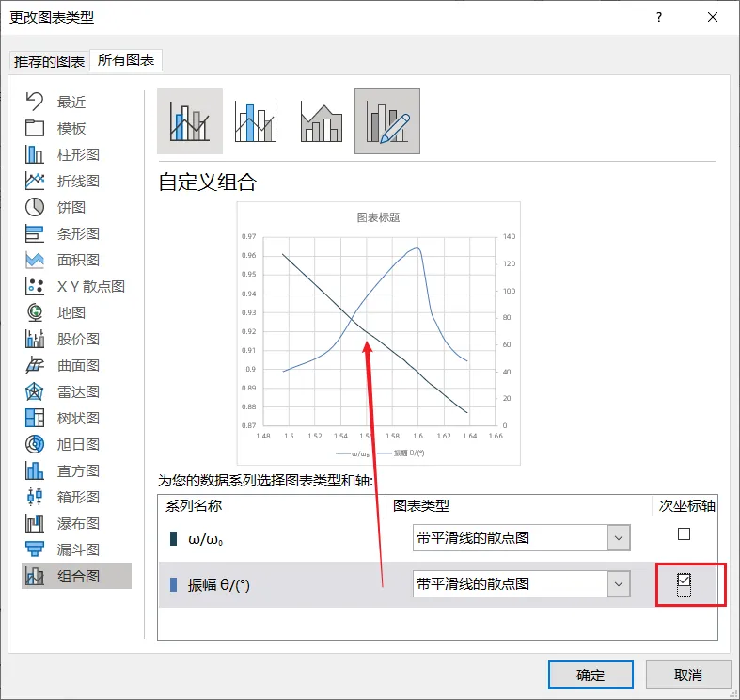Select the Combo chart (组合图) icon
The height and width of the screenshot is (700, 740).
pyautogui.click(x=35, y=576)
